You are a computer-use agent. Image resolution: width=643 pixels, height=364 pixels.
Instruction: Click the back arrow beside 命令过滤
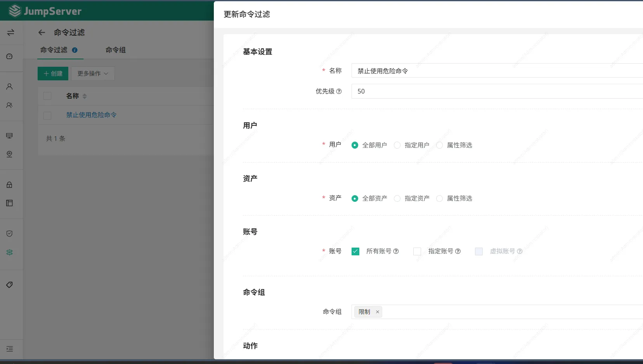pos(42,33)
